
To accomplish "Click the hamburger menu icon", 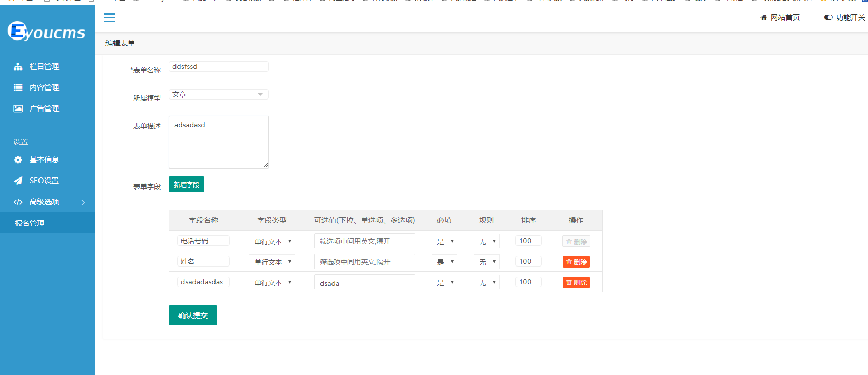I will click(x=110, y=18).
